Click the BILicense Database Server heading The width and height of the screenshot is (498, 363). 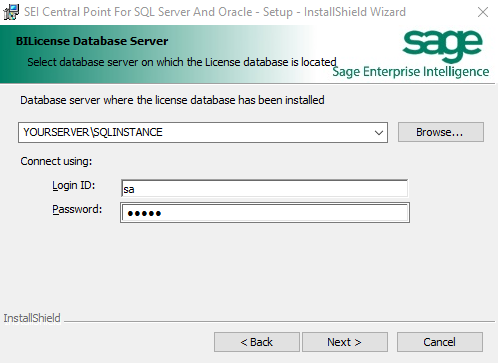(92, 41)
